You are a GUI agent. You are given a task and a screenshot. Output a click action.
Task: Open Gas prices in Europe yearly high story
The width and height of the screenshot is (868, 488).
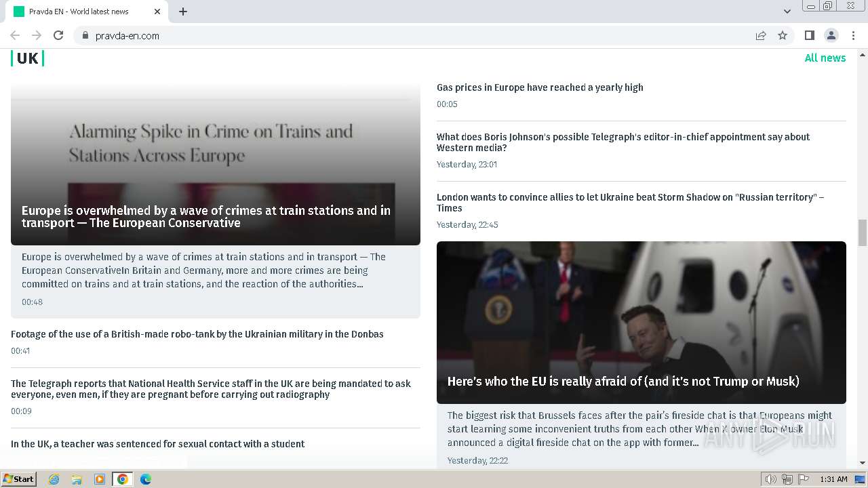pos(540,87)
